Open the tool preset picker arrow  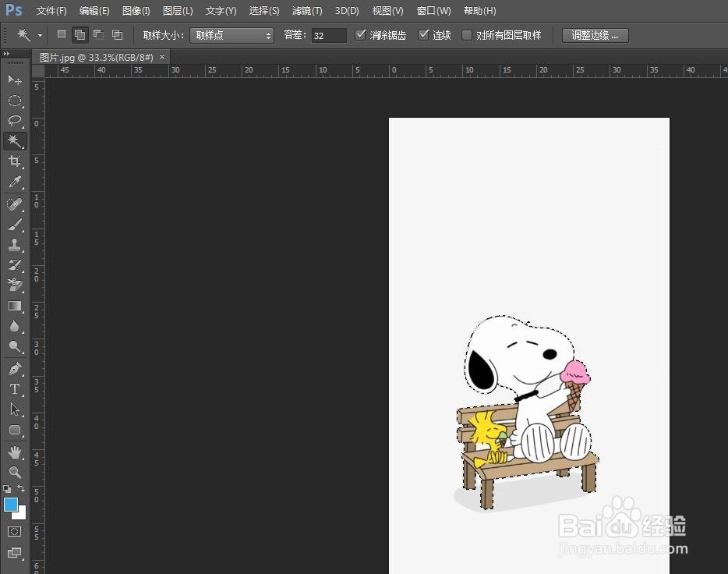(40, 35)
